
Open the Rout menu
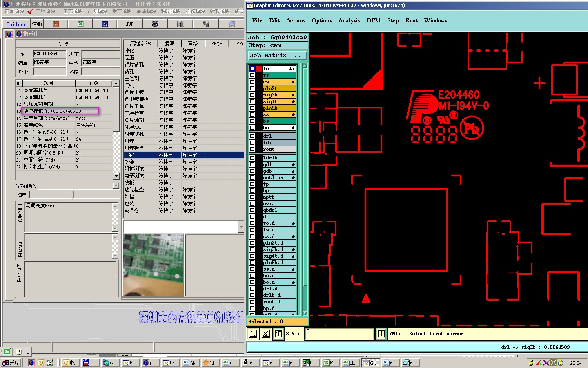412,20
